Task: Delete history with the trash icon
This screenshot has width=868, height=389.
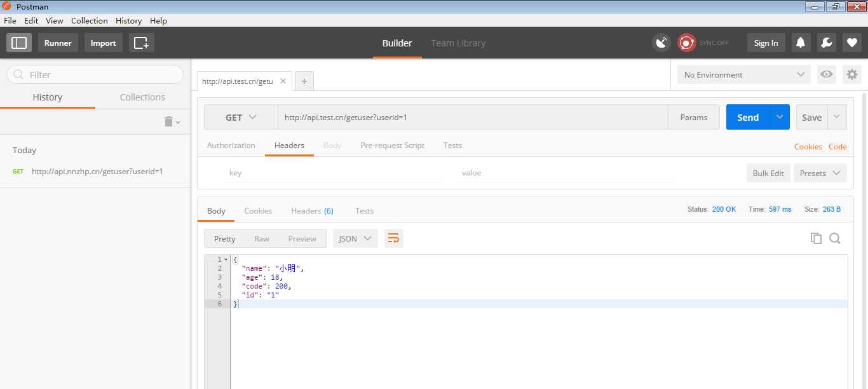Action: coord(169,121)
